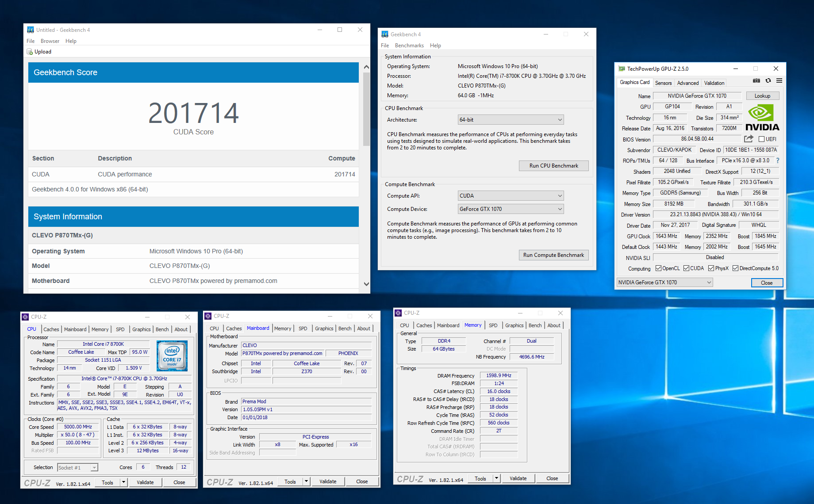Click the Upload icon in Geekbench results window
The height and width of the screenshot is (504, 814).
pyautogui.click(x=30, y=52)
